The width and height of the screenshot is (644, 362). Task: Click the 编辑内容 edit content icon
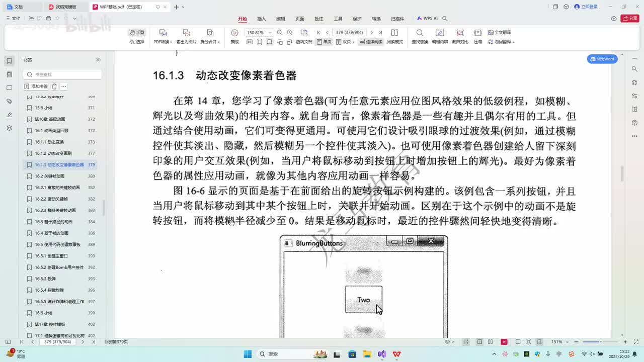(x=440, y=33)
